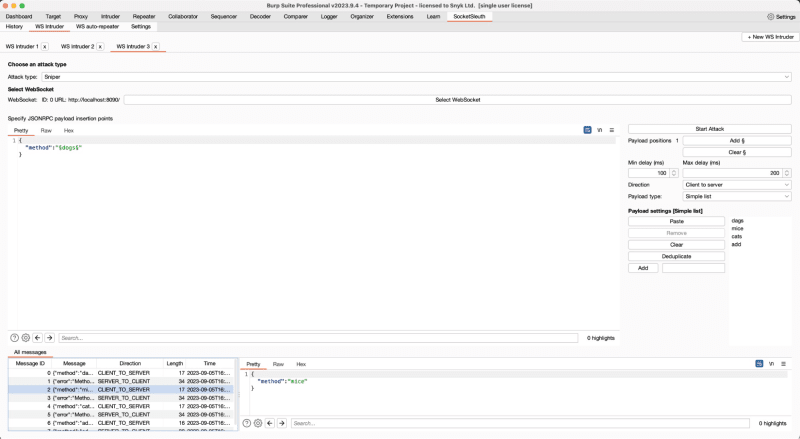Open the History sub-tab
The height and width of the screenshot is (439, 800).
[14, 27]
